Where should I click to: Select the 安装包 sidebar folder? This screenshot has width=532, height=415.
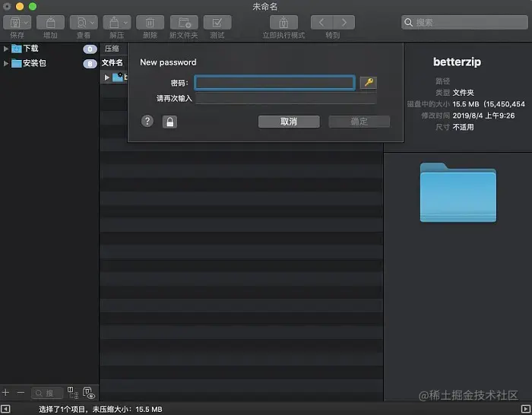point(34,63)
